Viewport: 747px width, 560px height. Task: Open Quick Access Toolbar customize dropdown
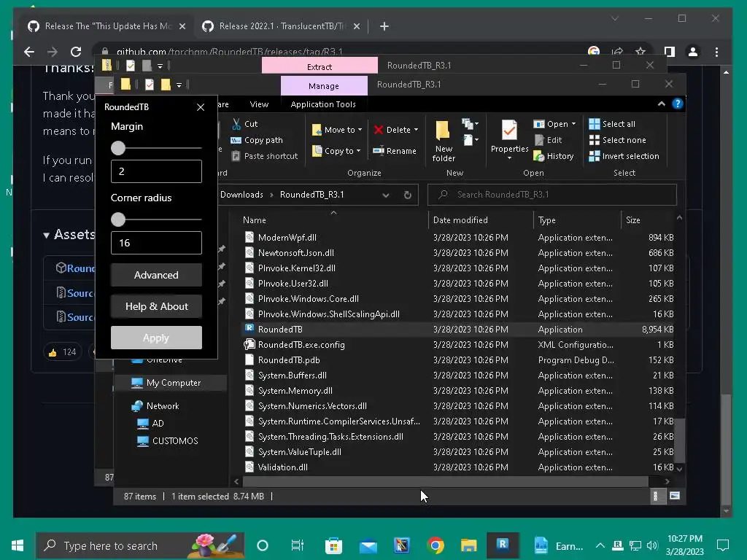point(179,85)
